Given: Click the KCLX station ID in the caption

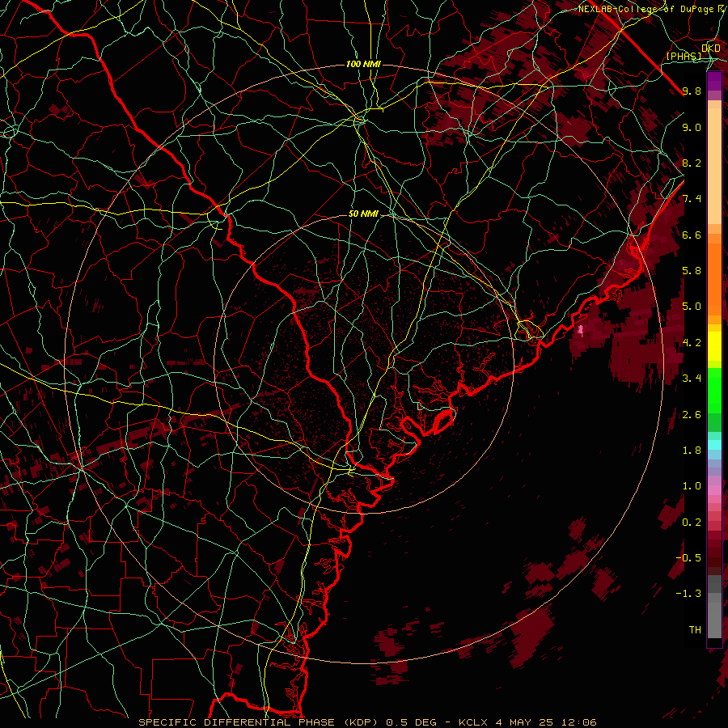Looking at the screenshot, I should point(472,722).
